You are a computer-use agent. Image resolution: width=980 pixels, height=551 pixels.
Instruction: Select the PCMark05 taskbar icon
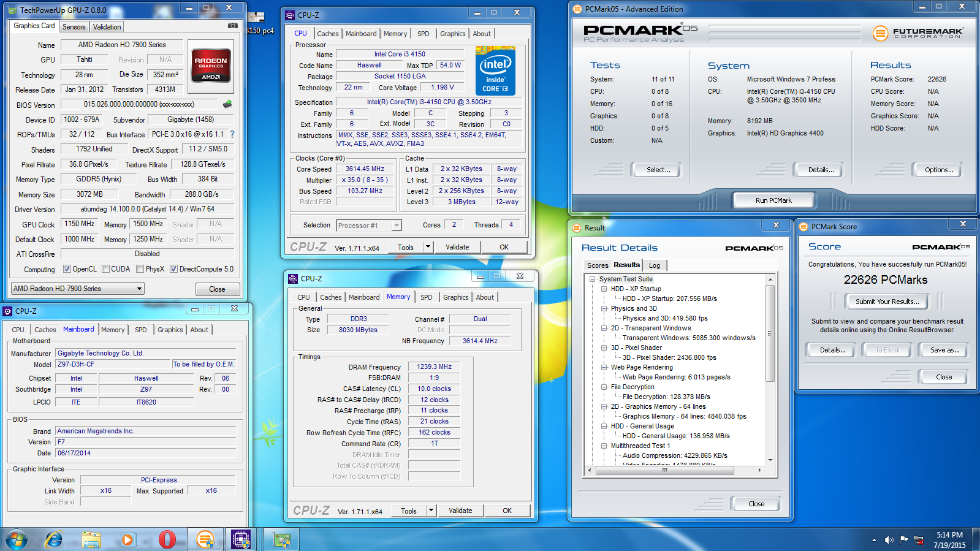205,540
